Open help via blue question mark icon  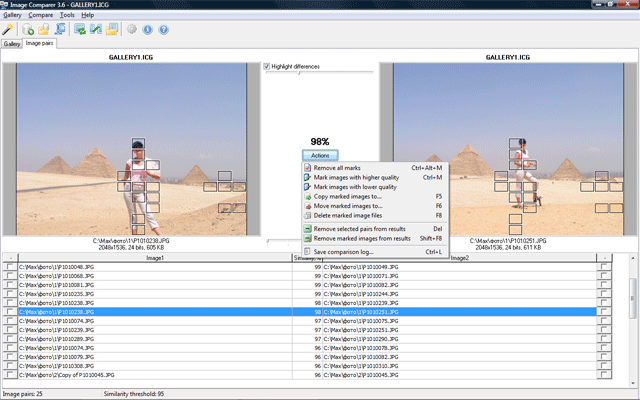pos(164,29)
